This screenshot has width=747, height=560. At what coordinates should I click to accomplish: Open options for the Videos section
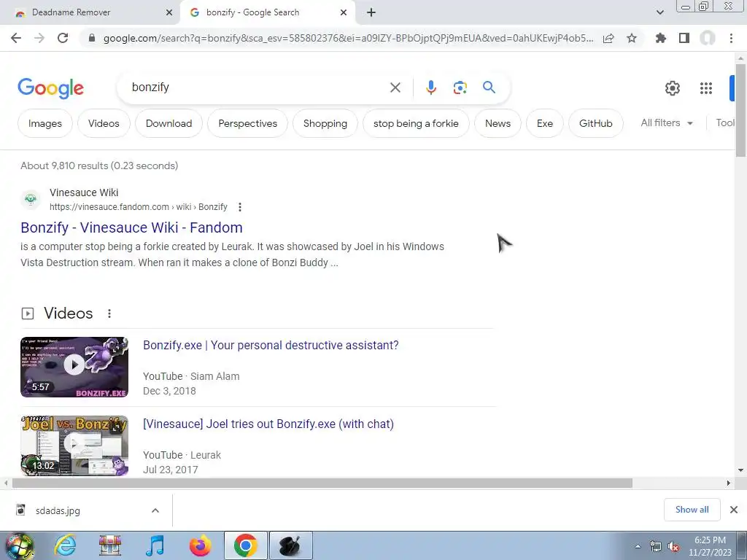click(109, 314)
